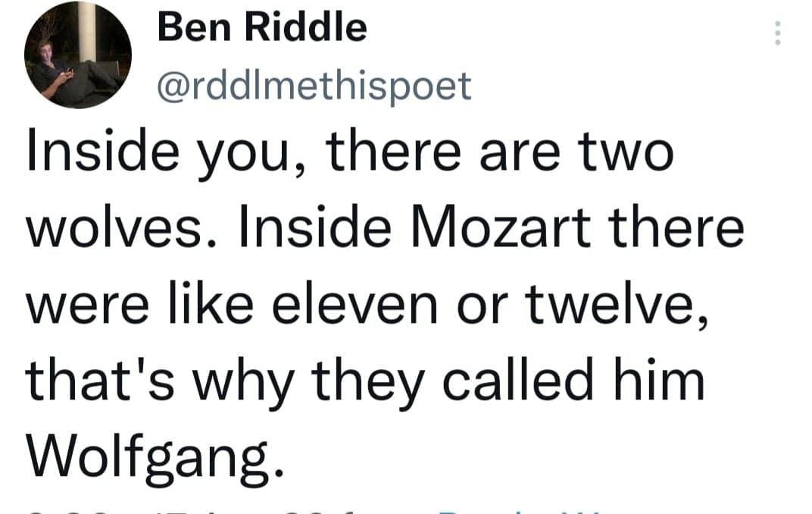Screen dimensions: 812x514
Task: Click the partially visible tweet timestamp
Action: coord(151,509)
